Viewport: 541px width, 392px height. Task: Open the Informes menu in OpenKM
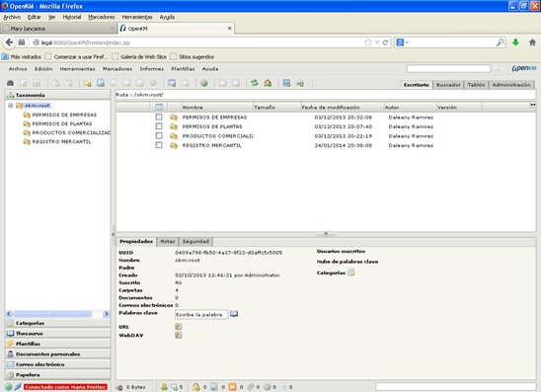(x=151, y=69)
